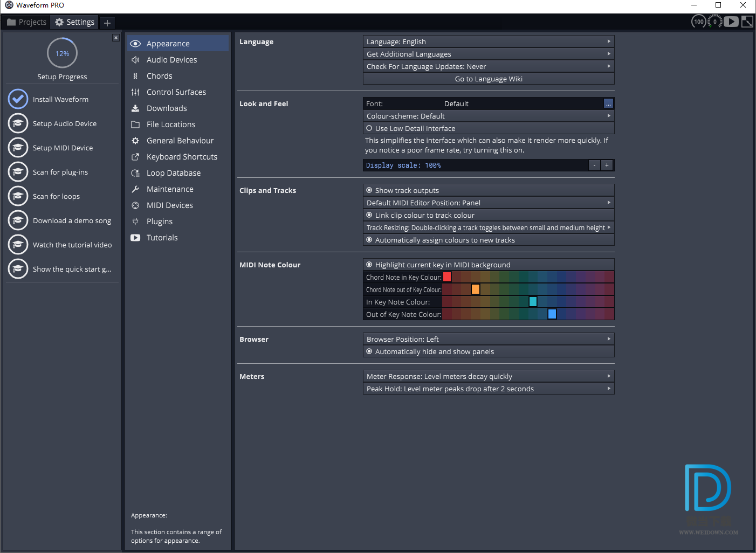Screen dimensions: 756x553
Task: Click Download a demo song step text
Action: pyautogui.click(x=72, y=220)
